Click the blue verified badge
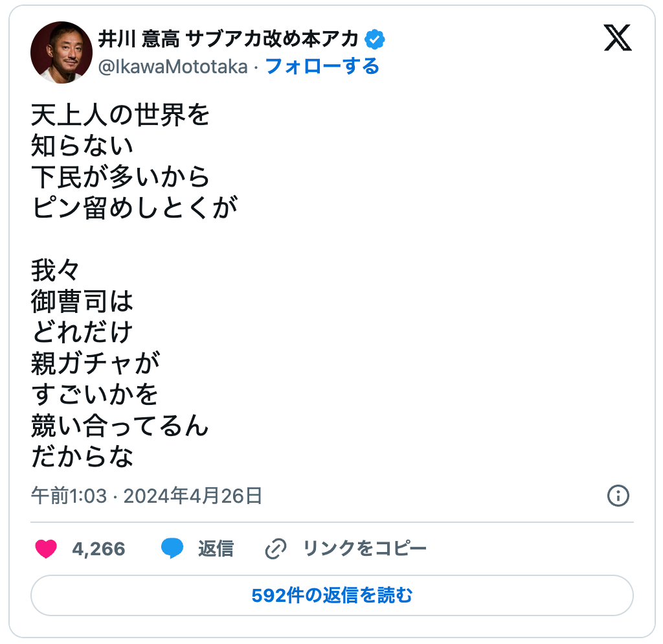Image resolution: width=663 pixels, height=644 pixels. pyautogui.click(x=376, y=39)
